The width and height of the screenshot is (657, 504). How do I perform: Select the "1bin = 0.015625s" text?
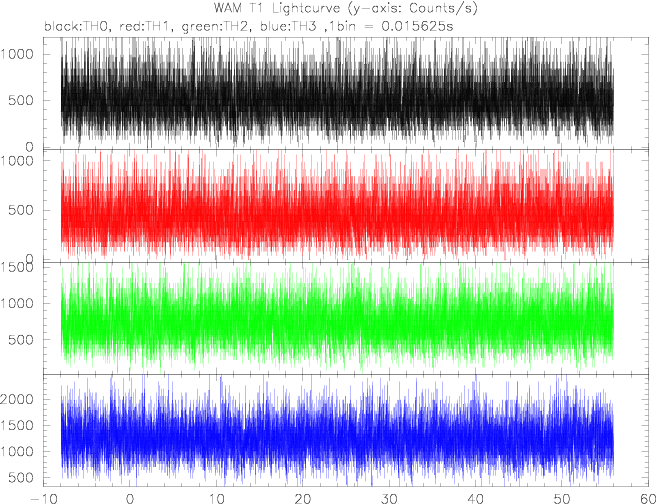click(x=392, y=27)
